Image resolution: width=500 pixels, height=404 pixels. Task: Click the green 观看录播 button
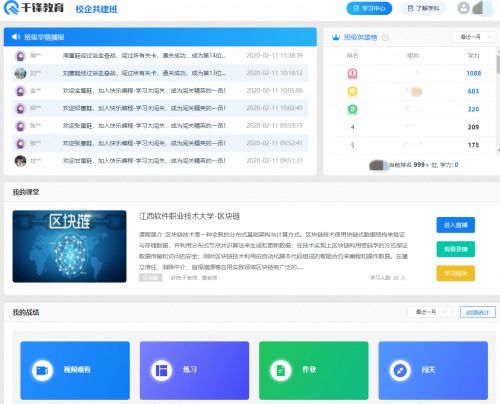pyautogui.click(x=456, y=249)
